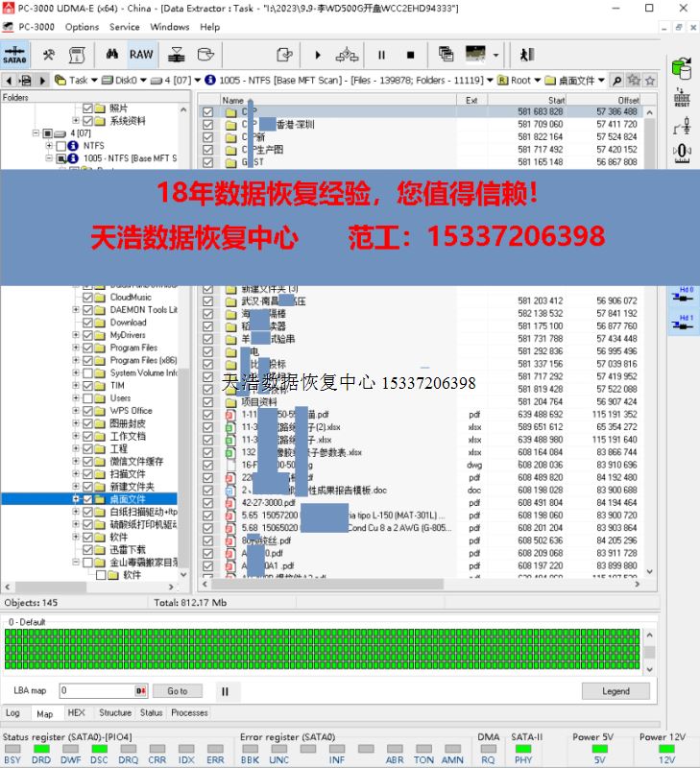
Task: Click the RESET icon in right sidebar
Action: pyautogui.click(x=682, y=98)
